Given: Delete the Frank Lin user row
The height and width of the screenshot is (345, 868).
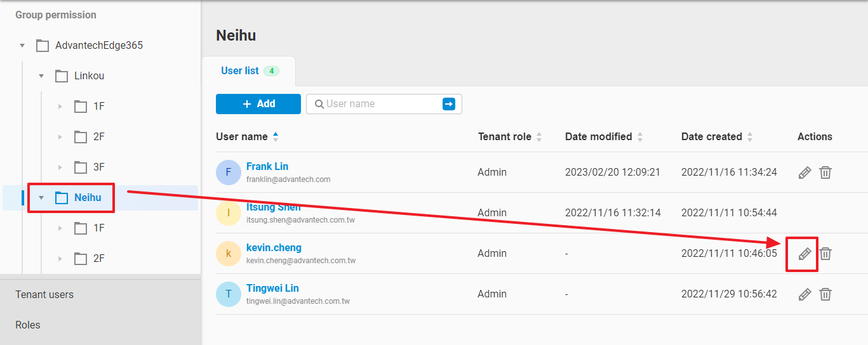Looking at the screenshot, I should point(825,172).
